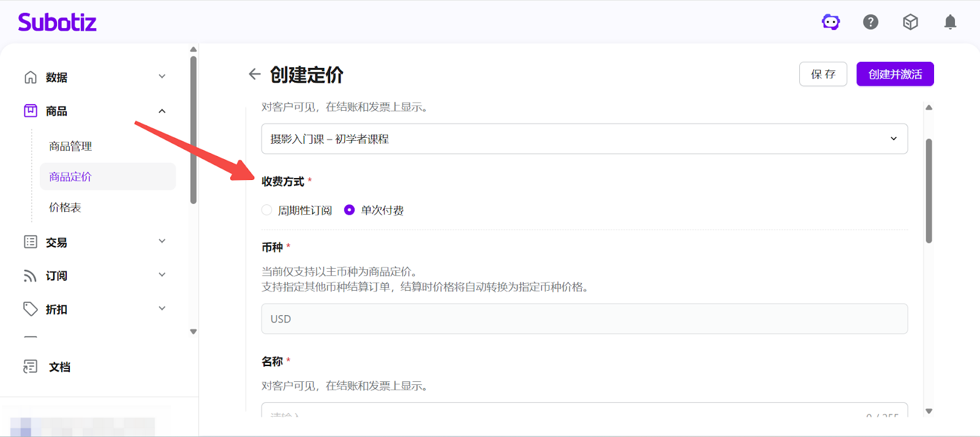Open the 摄影入门课 product dropdown
Viewport: 980px width, 437px height.
(x=584, y=139)
